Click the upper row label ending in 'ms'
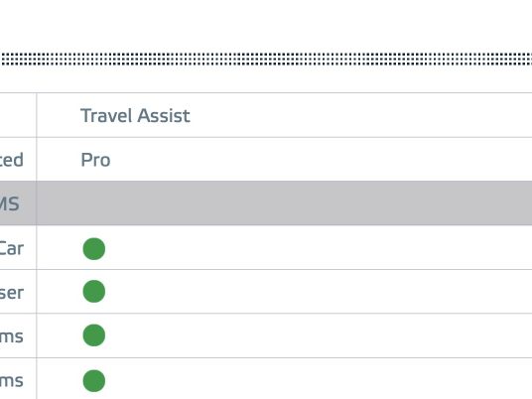Image resolution: width=532 pixels, height=399 pixels. [x=12, y=336]
